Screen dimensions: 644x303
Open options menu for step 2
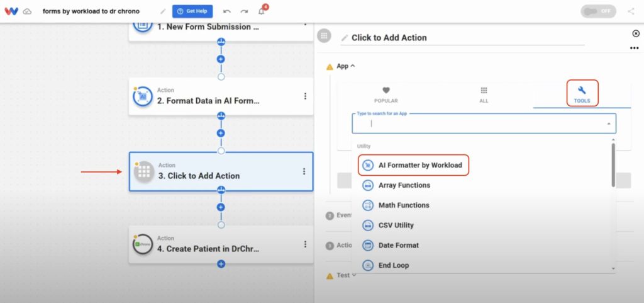305,96
